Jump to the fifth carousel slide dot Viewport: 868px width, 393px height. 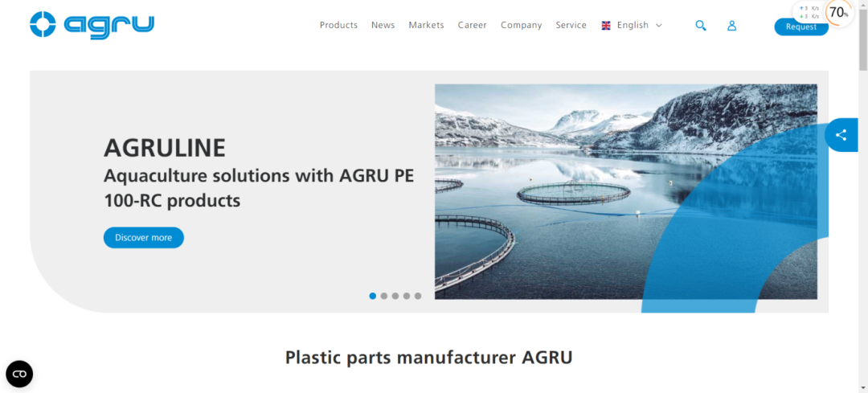(418, 296)
